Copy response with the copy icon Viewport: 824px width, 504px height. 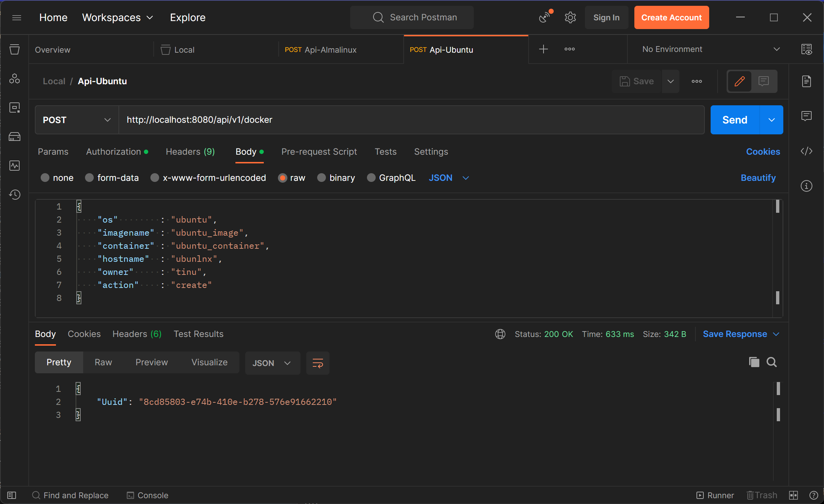754,362
